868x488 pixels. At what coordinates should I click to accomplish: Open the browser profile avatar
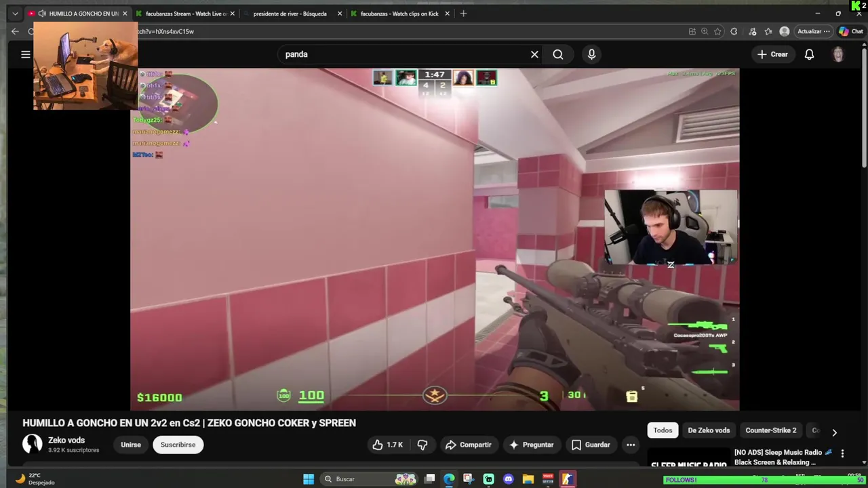point(785,31)
